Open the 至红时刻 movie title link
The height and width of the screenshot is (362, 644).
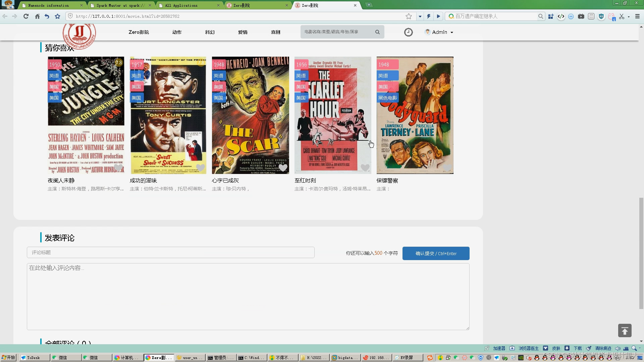pyautogui.click(x=305, y=180)
